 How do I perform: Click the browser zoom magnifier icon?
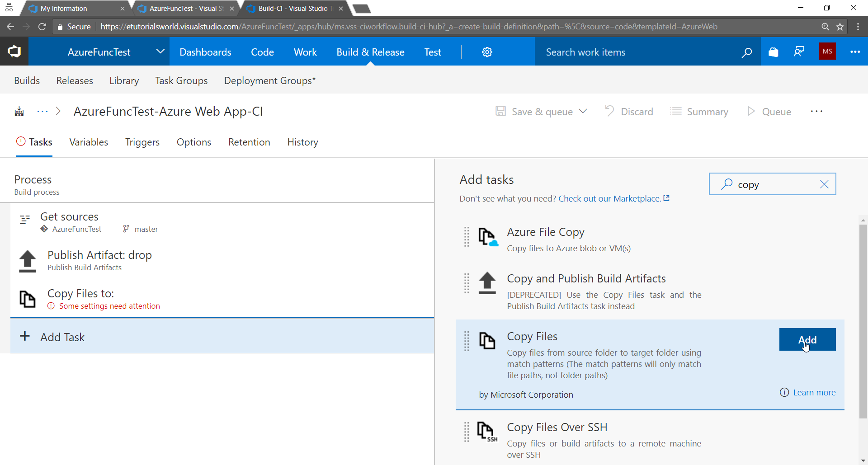[825, 27]
